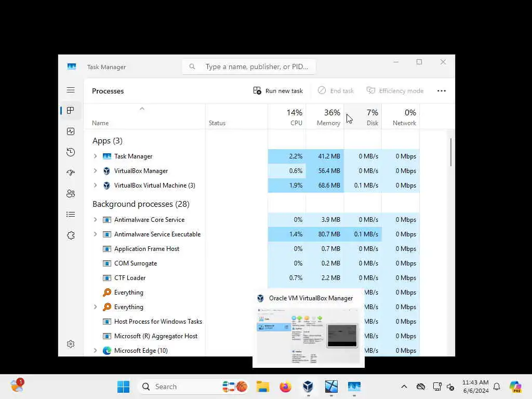Open the Startup apps page in sidebar
The width and height of the screenshot is (532, 399).
coord(71,172)
